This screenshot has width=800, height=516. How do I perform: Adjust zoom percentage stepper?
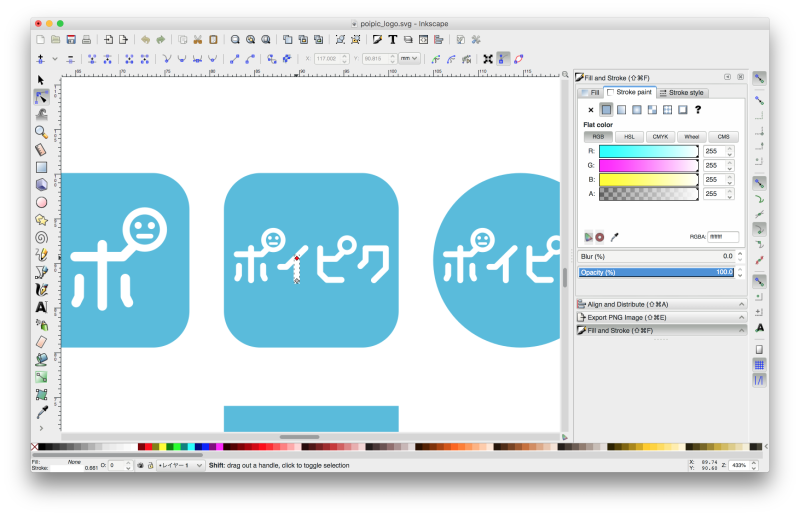click(x=754, y=465)
